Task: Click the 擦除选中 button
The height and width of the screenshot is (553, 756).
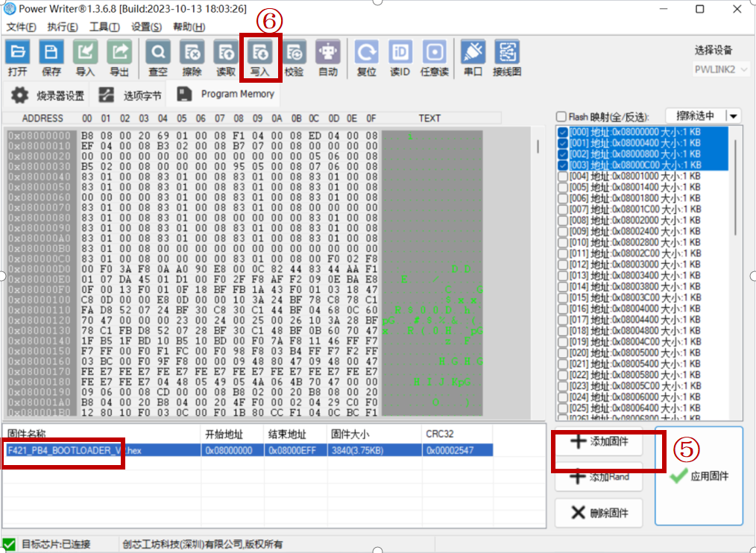Action: click(x=696, y=116)
